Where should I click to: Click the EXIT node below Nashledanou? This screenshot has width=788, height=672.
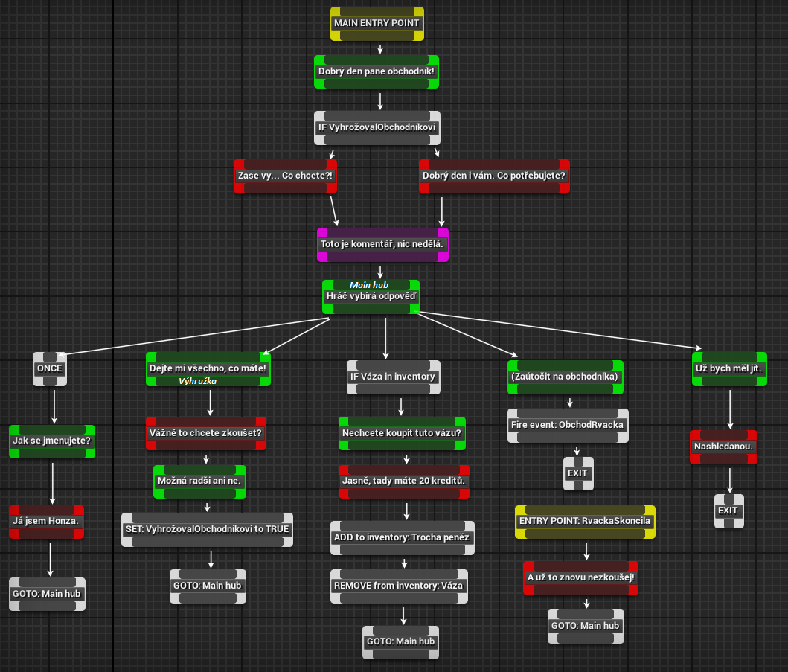click(728, 511)
